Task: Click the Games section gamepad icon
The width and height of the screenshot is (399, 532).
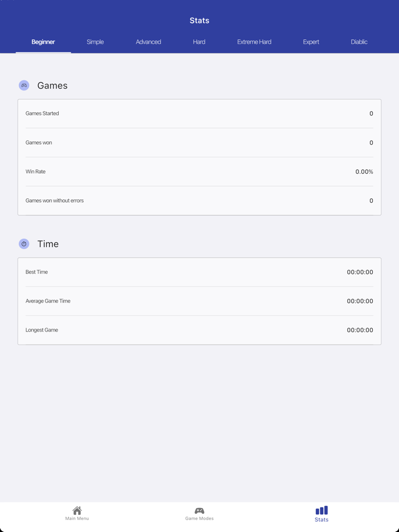Action: pyautogui.click(x=24, y=85)
